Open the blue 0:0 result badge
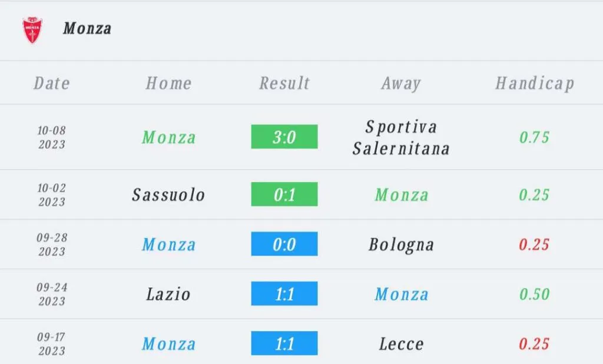This screenshot has height=364, width=603. [x=284, y=244]
